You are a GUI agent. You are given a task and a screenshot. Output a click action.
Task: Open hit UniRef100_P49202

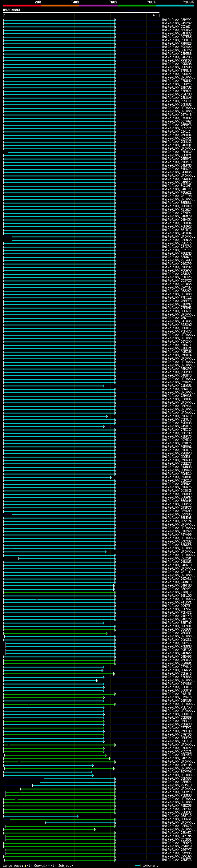coord(177,23)
